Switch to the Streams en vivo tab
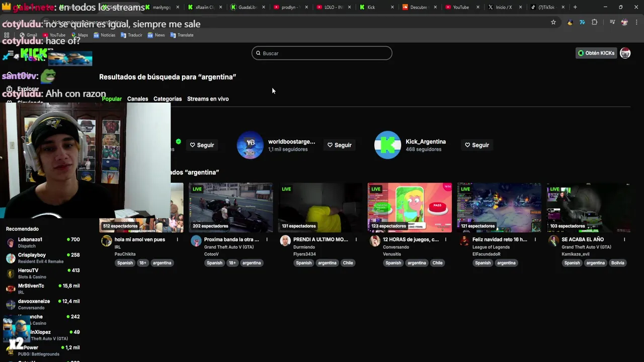 (x=208, y=99)
